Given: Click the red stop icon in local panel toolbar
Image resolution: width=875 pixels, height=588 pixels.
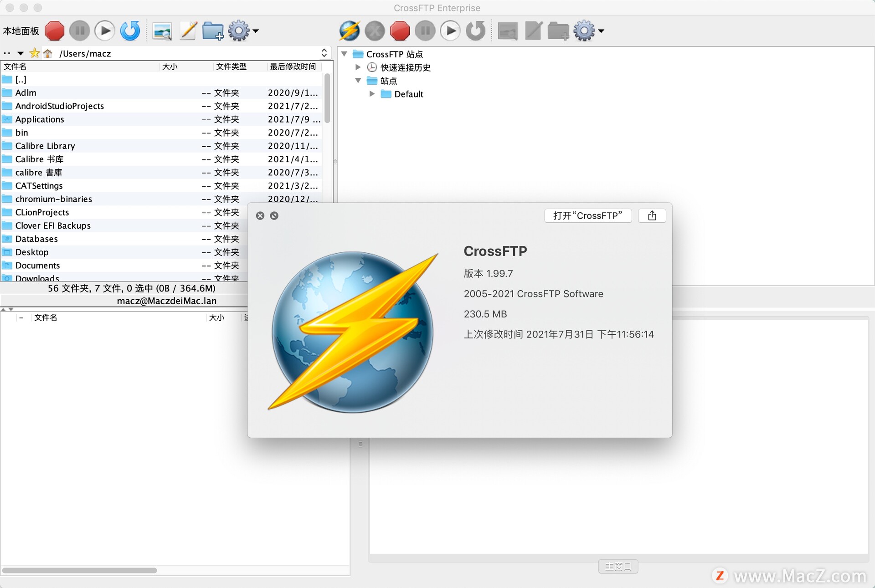Looking at the screenshot, I should pyautogui.click(x=55, y=31).
